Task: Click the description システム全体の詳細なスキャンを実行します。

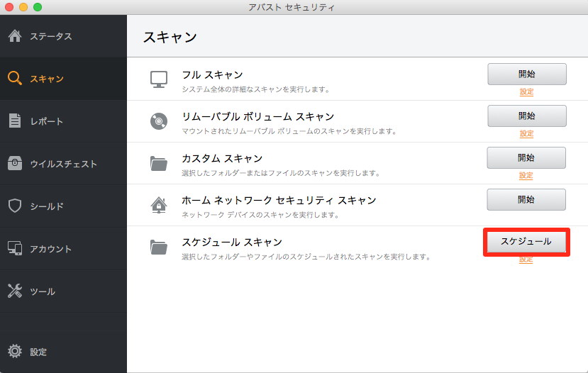Action: [x=256, y=89]
